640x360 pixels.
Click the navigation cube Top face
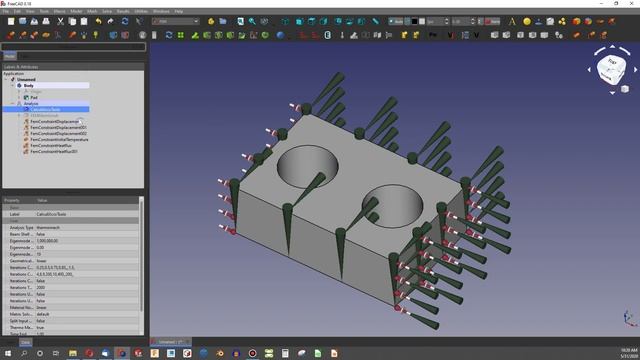pyautogui.click(x=611, y=63)
